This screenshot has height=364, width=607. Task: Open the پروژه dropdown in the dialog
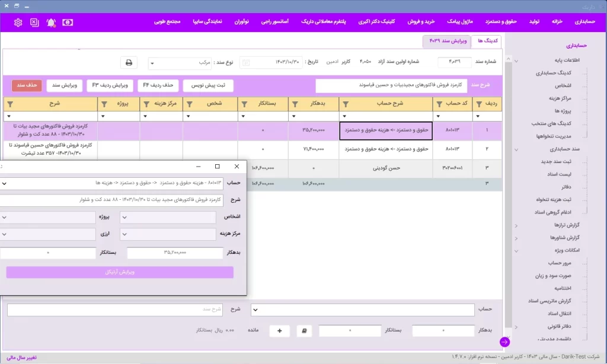[4, 217]
